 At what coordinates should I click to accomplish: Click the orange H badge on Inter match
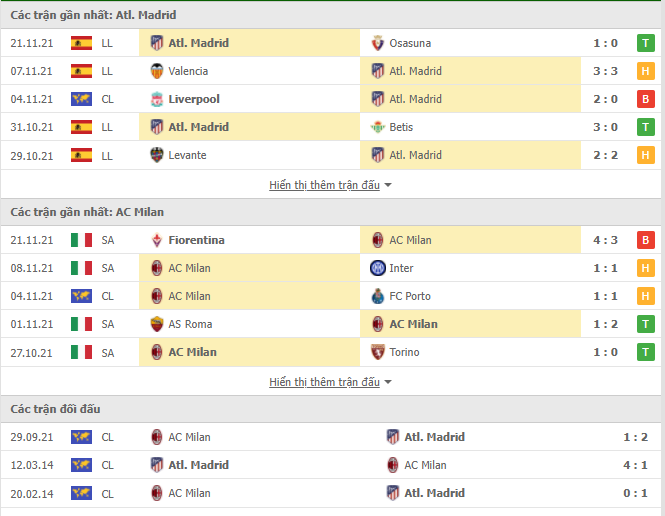click(x=645, y=268)
